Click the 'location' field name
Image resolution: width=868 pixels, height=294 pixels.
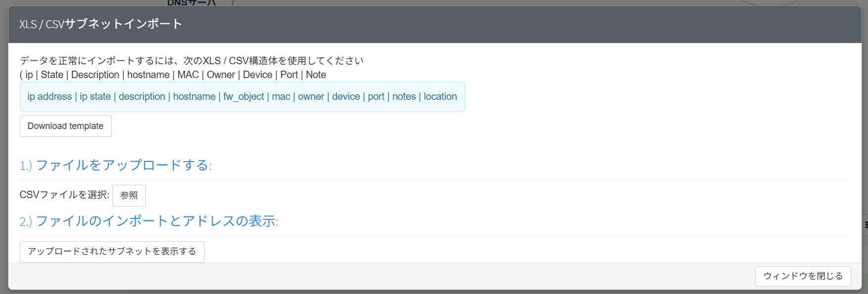[440, 97]
